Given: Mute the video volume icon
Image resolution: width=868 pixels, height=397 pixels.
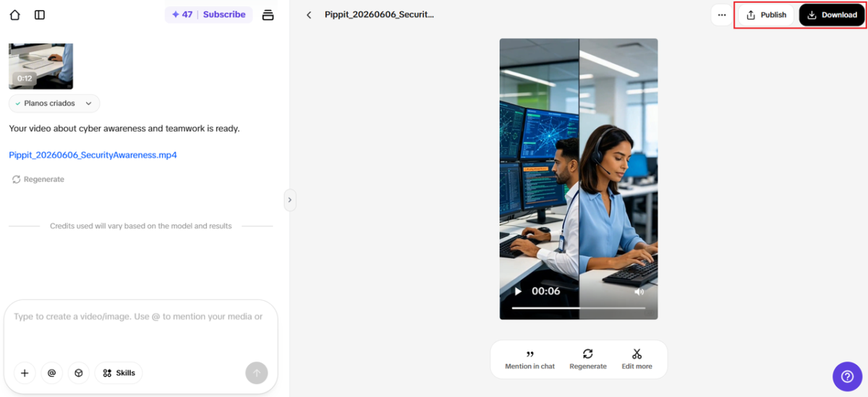Looking at the screenshot, I should tap(639, 291).
